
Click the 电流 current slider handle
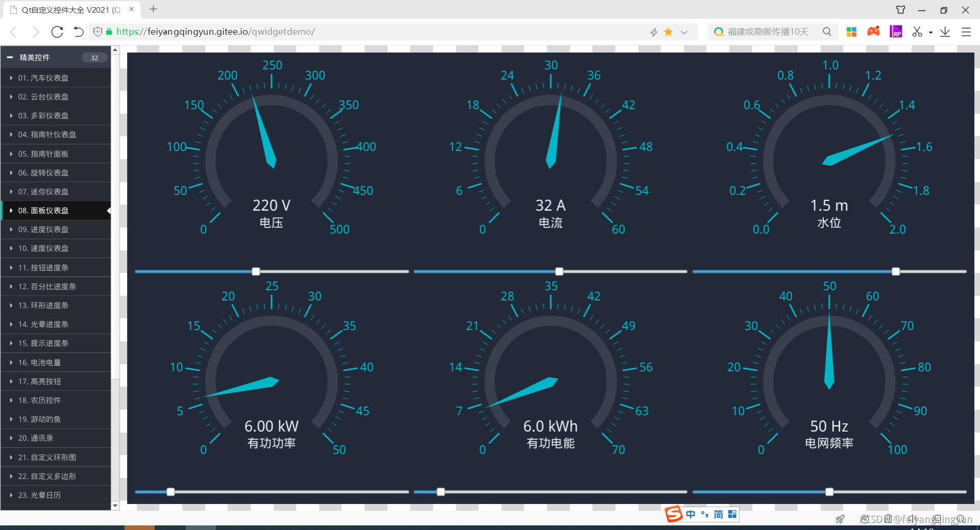(559, 271)
